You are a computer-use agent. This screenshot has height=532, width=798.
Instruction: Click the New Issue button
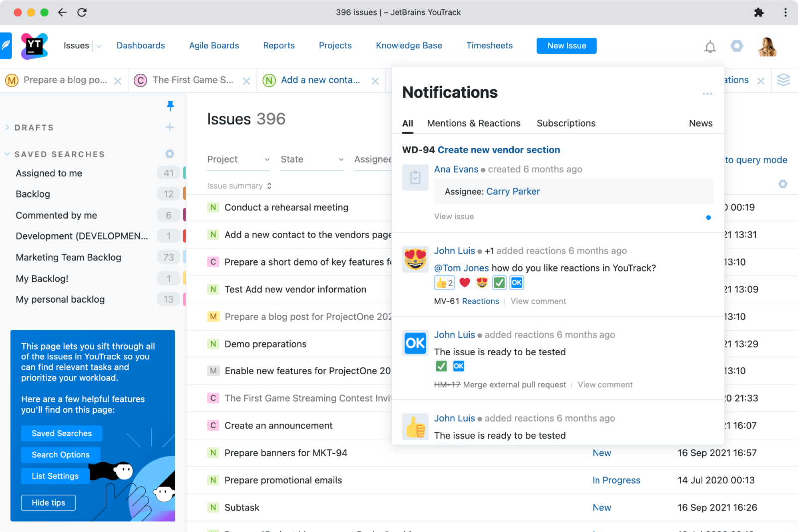(566, 45)
